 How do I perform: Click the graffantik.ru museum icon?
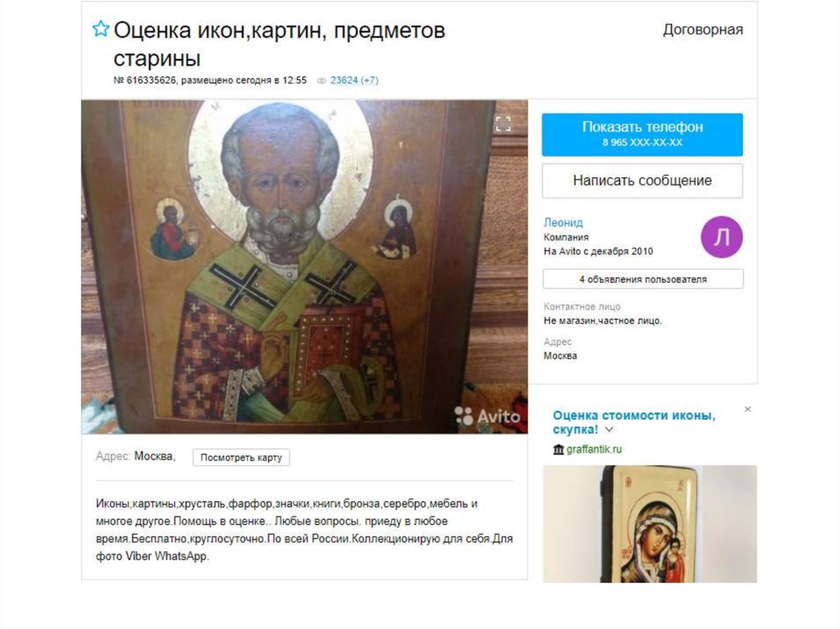(558, 449)
